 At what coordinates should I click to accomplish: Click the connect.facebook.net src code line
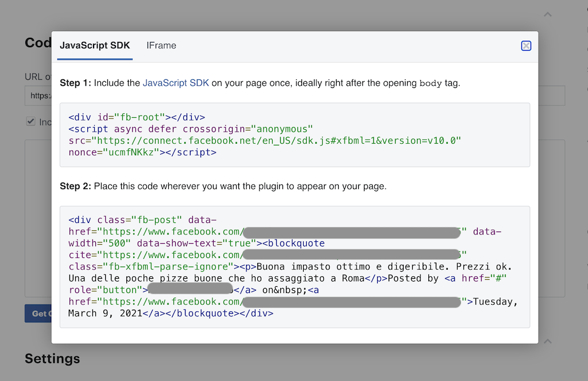pos(265,140)
